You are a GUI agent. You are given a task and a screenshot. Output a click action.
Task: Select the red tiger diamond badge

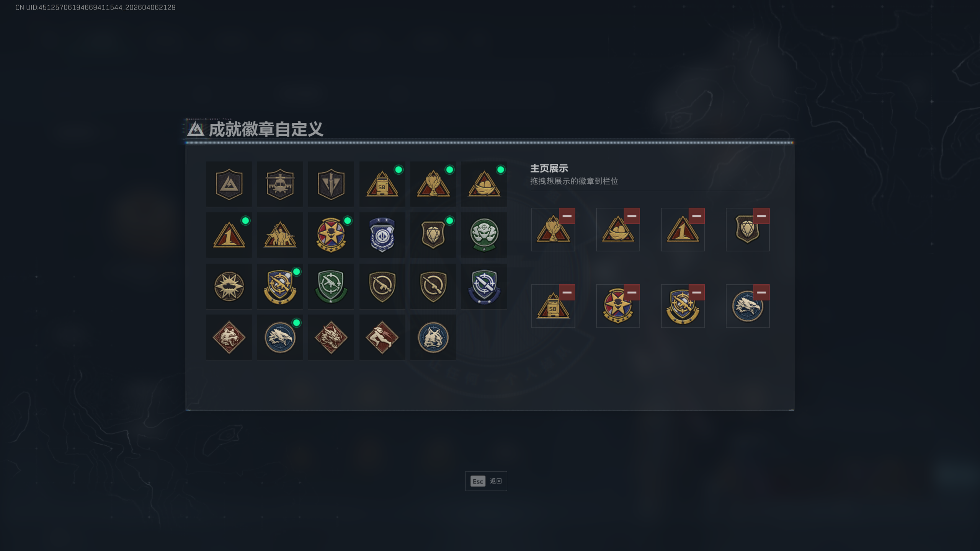point(229,337)
